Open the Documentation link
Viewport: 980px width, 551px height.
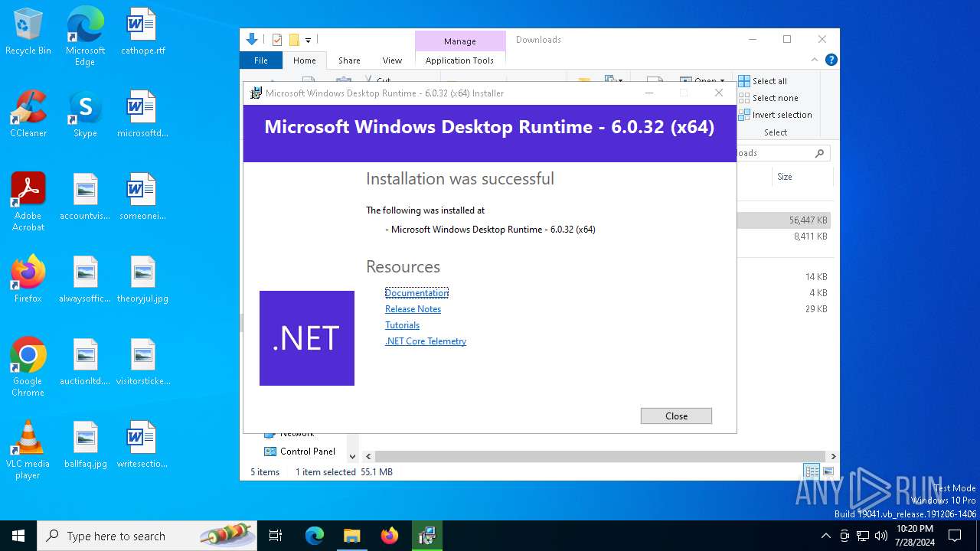tap(416, 293)
